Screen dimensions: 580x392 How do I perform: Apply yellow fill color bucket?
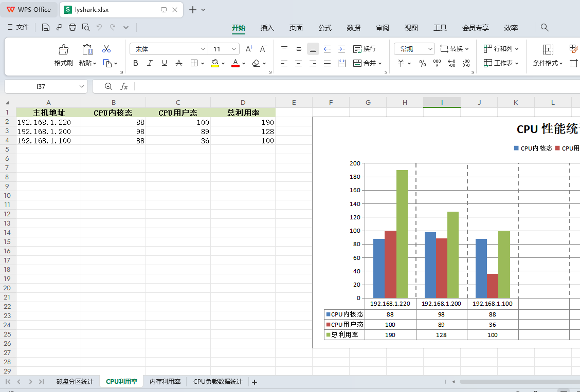(215, 63)
